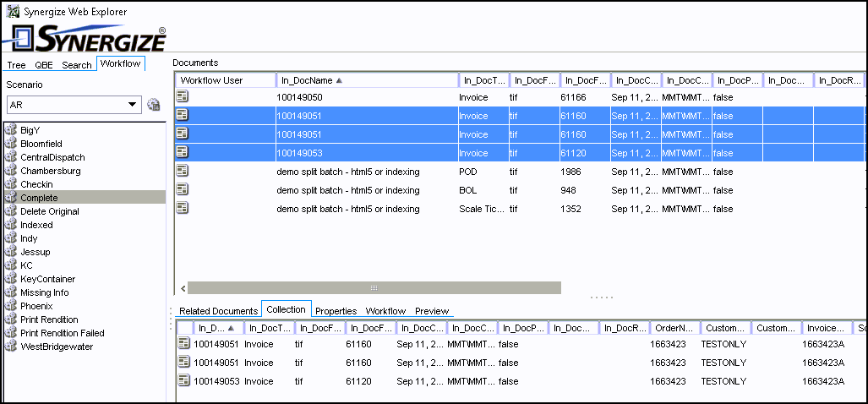Viewport: 868px width, 404px height.
Task: Click the scroll-left arrow in Documents
Action: coord(183,288)
